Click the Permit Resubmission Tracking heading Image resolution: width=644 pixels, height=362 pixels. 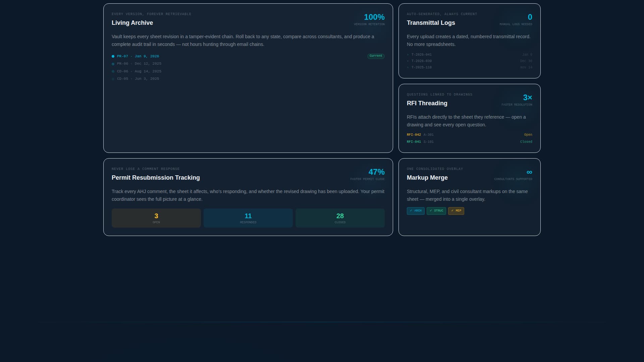pyautogui.click(x=156, y=178)
